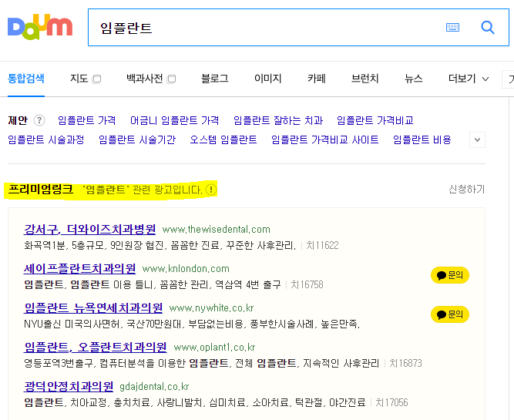The height and width of the screenshot is (420, 514).
Task: Click the code 치16758
Action: click(x=307, y=284)
